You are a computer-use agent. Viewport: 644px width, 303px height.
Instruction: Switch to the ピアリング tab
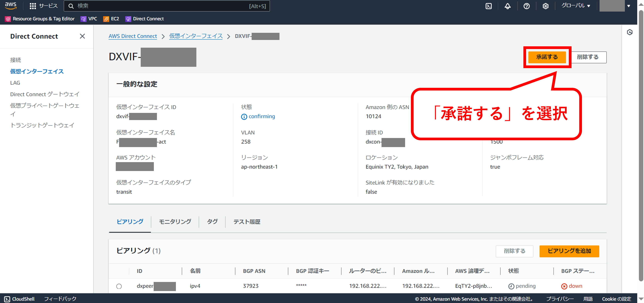[x=130, y=222]
